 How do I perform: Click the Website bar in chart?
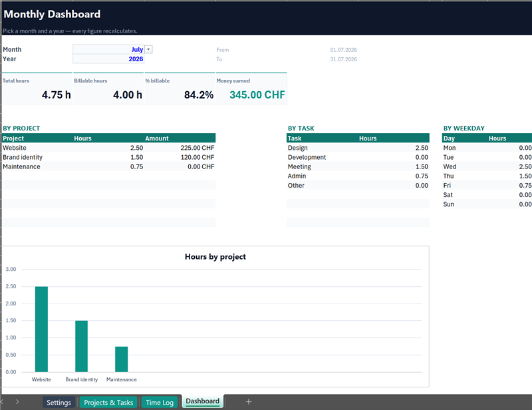point(41,329)
